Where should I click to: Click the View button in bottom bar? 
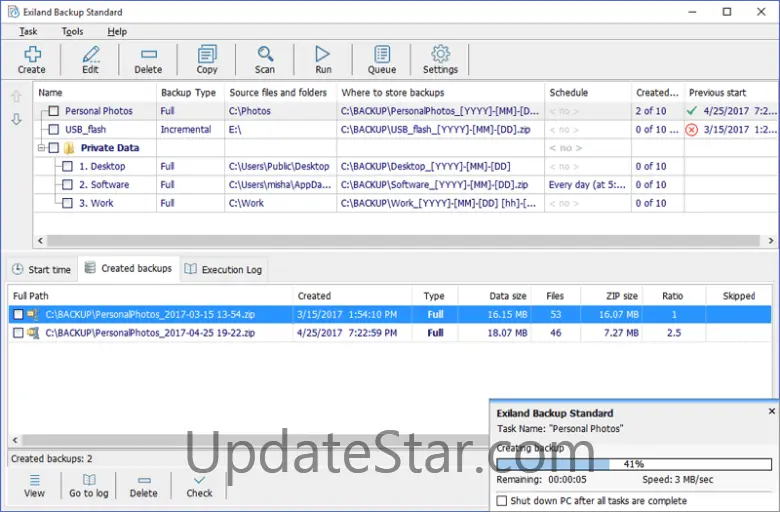34,486
